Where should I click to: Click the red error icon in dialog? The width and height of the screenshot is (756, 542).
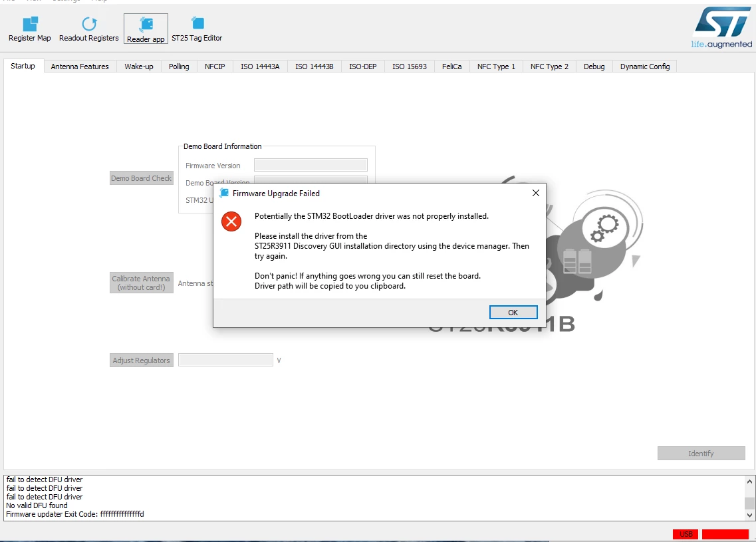click(x=231, y=221)
